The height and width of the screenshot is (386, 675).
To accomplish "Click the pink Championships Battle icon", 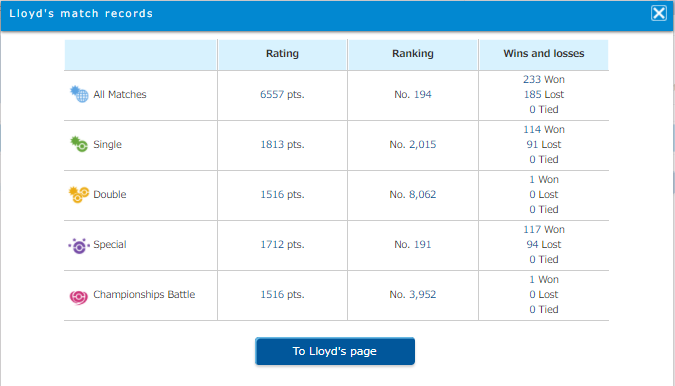I will pos(79,296).
